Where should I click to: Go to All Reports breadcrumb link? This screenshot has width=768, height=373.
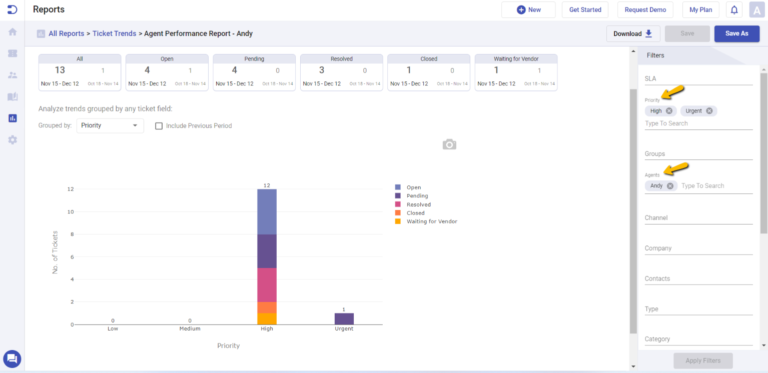tap(66, 34)
